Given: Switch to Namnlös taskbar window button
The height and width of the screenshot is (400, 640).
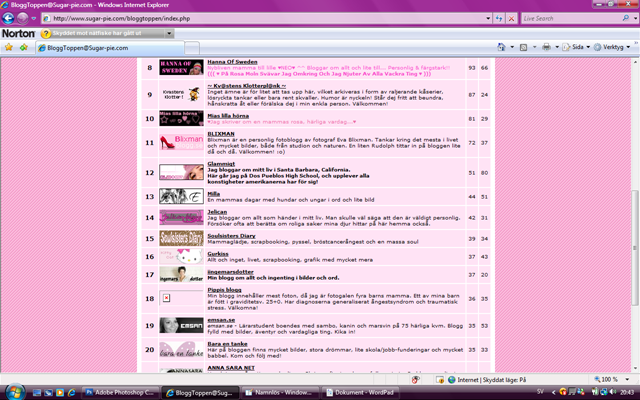Looking at the screenshot, I should click(280, 393).
